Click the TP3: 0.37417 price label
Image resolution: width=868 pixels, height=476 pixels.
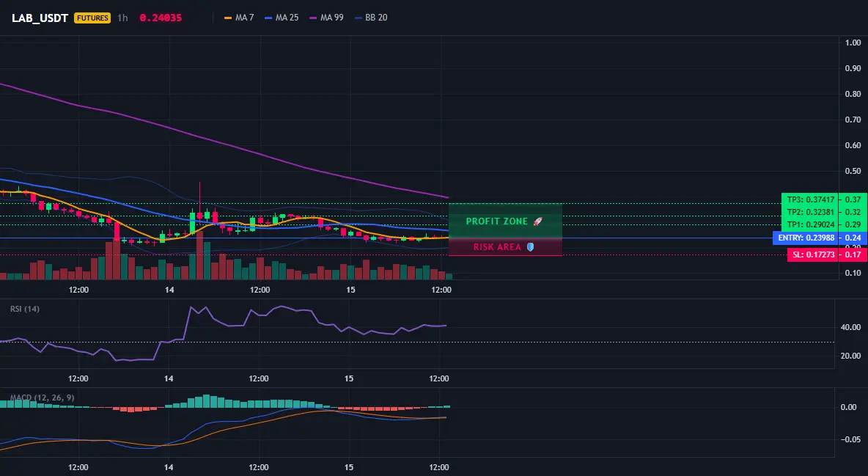pyautogui.click(x=810, y=199)
